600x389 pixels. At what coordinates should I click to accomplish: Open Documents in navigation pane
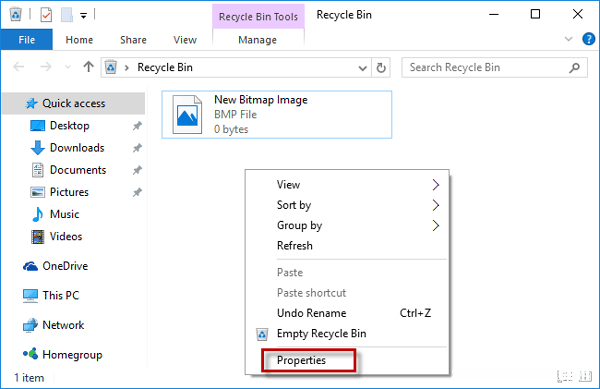pyautogui.click(x=78, y=170)
